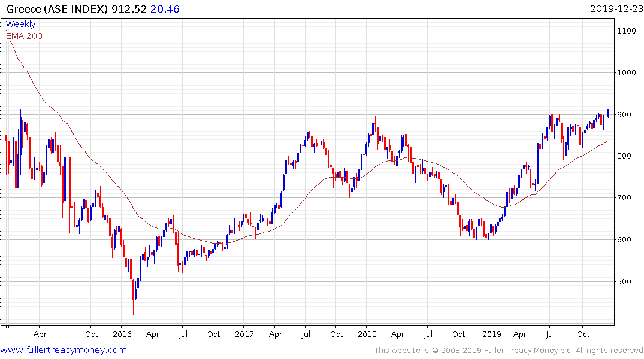Select the price change value 20.46
This screenshot has height=359, width=644.
point(165,9)
